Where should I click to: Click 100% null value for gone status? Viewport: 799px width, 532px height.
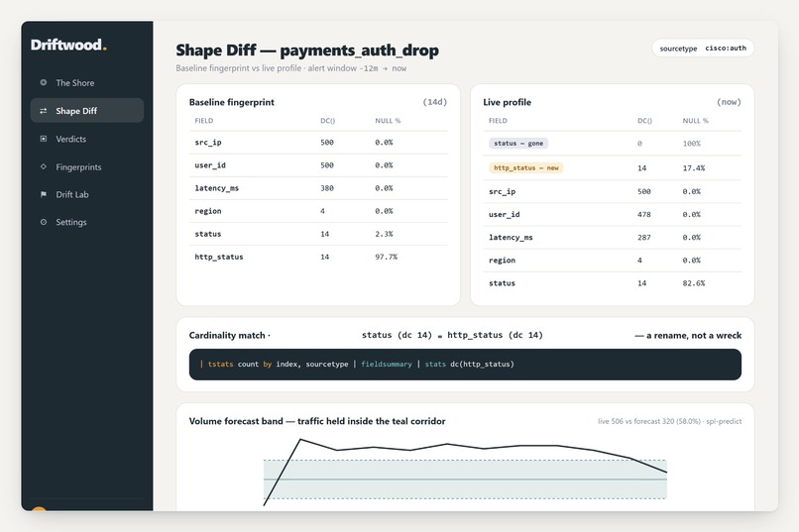pos(692,144)
